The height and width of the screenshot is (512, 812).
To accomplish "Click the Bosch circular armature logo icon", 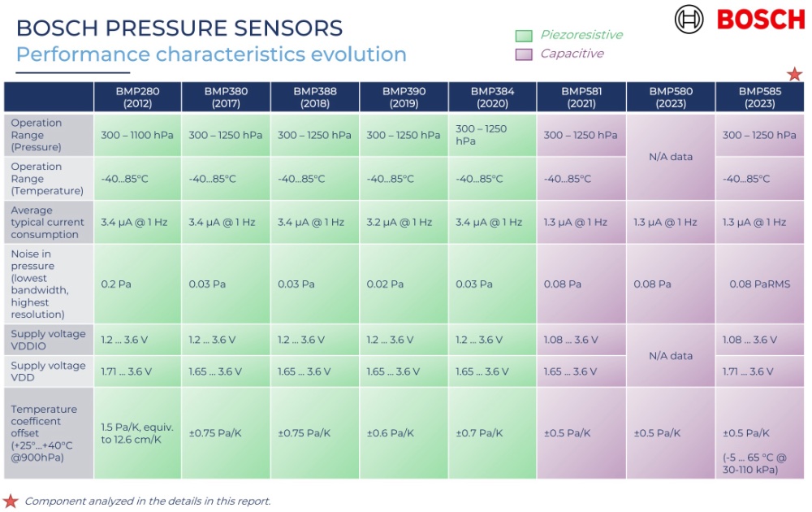I will 689,20.
